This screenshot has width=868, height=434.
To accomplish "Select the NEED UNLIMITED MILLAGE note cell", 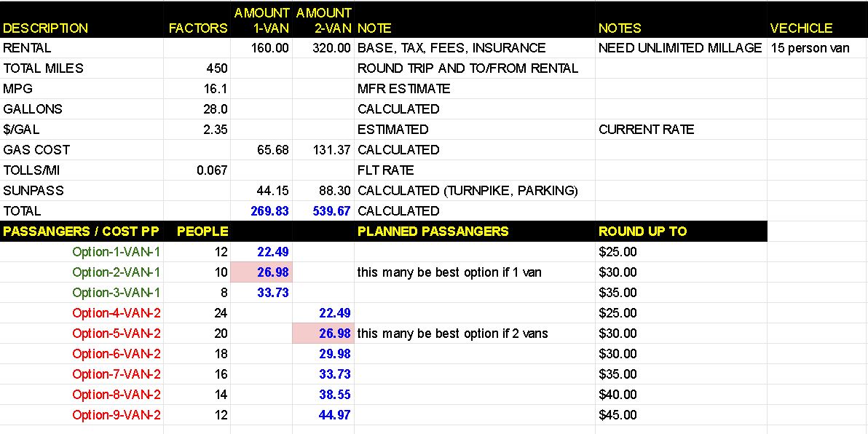I will coord(679,48).
